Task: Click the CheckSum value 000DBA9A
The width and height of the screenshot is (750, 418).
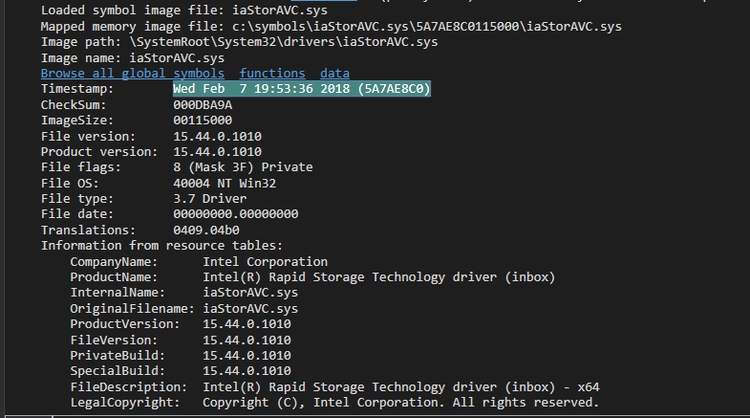Action: pyautogui.click(x=203, y=105)
